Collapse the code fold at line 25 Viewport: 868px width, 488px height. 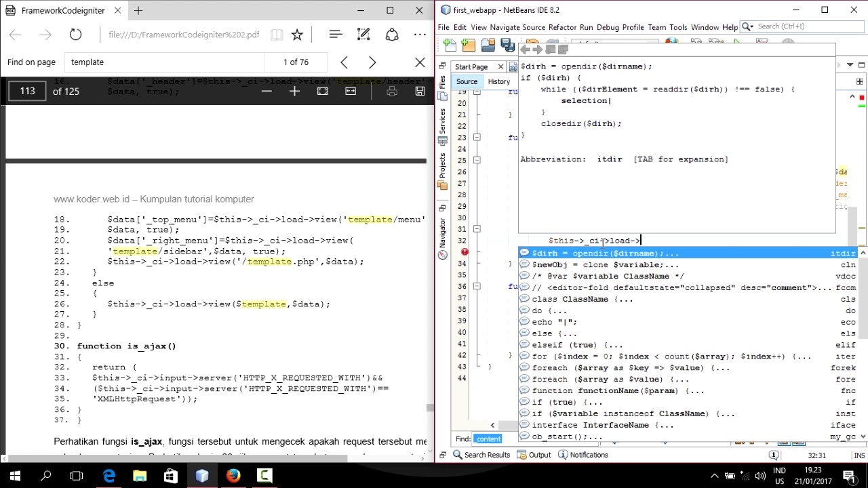pyautogui.click(x=477, y=161)
